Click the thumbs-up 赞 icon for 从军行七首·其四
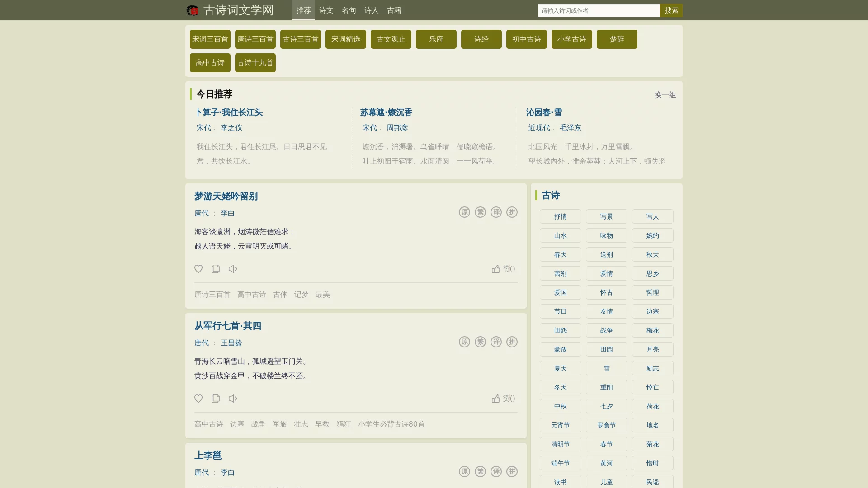Screen dimensions: 868x488 click(x=496, y=399)
